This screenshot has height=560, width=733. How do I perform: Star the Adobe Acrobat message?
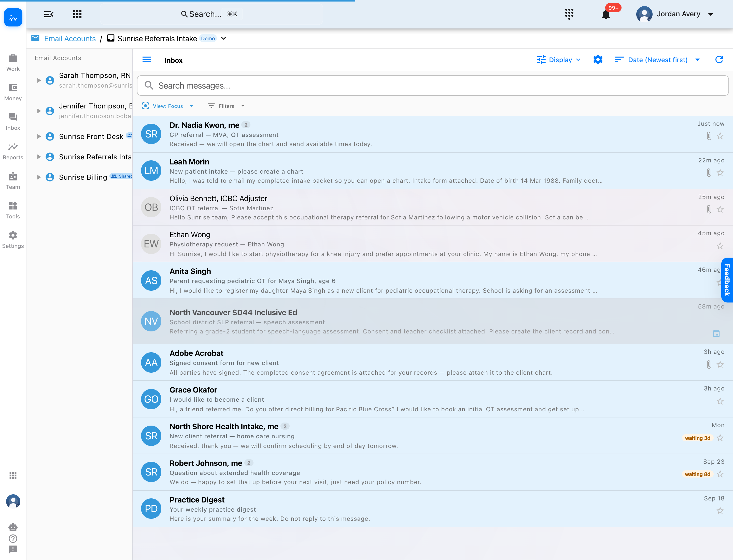coord(720,364)
